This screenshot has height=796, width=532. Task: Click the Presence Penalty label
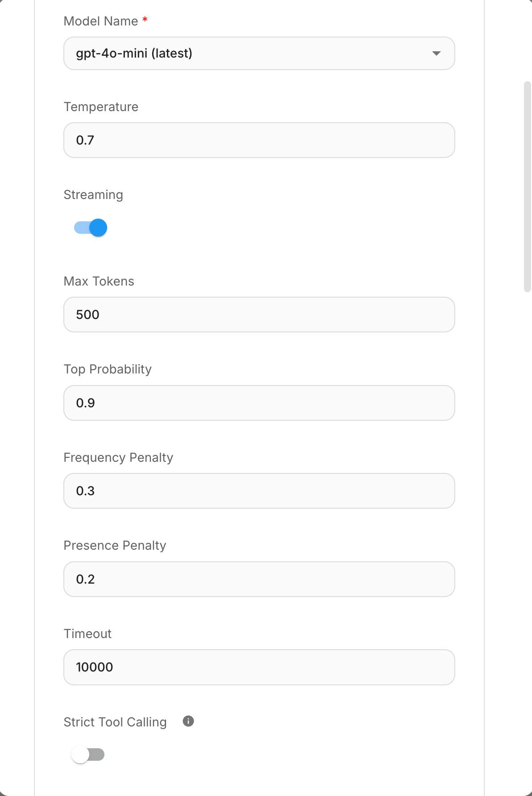(x=115, y=546)
